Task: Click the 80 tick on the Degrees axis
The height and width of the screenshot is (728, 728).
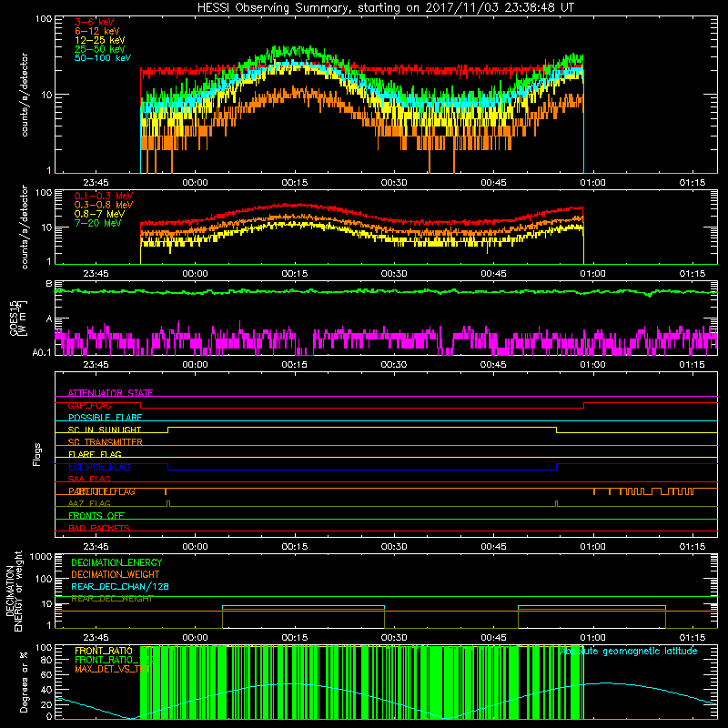Action: [46, 660]
